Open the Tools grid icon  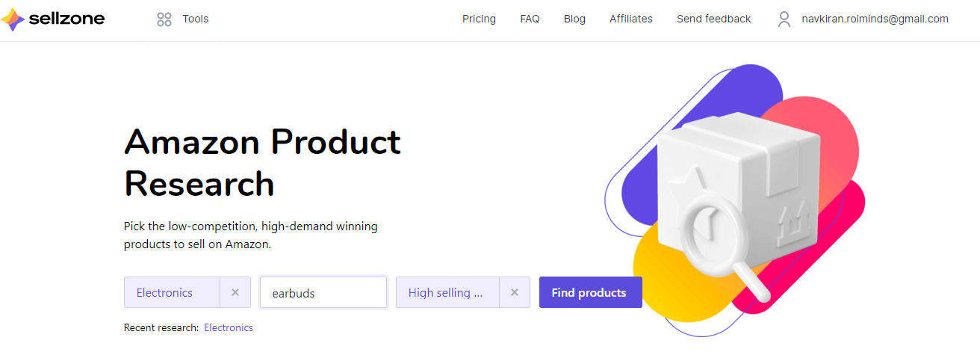[x=164, y=19]
